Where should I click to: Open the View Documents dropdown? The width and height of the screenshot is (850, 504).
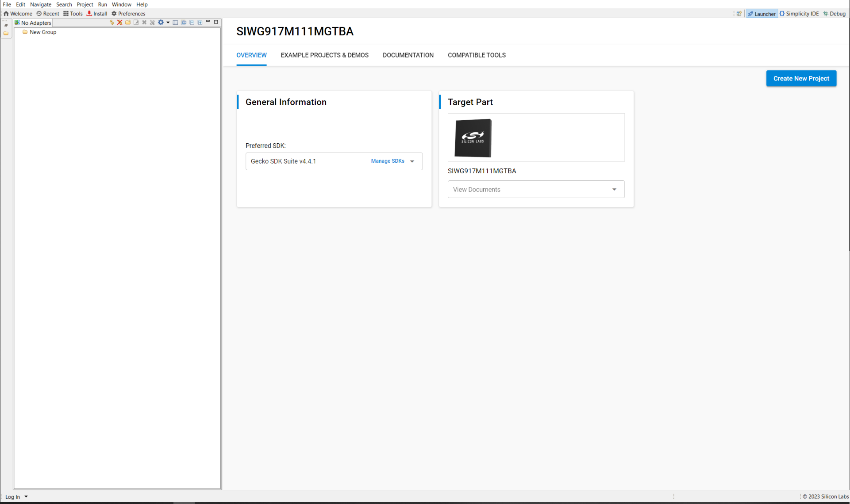tap(536, 189)
